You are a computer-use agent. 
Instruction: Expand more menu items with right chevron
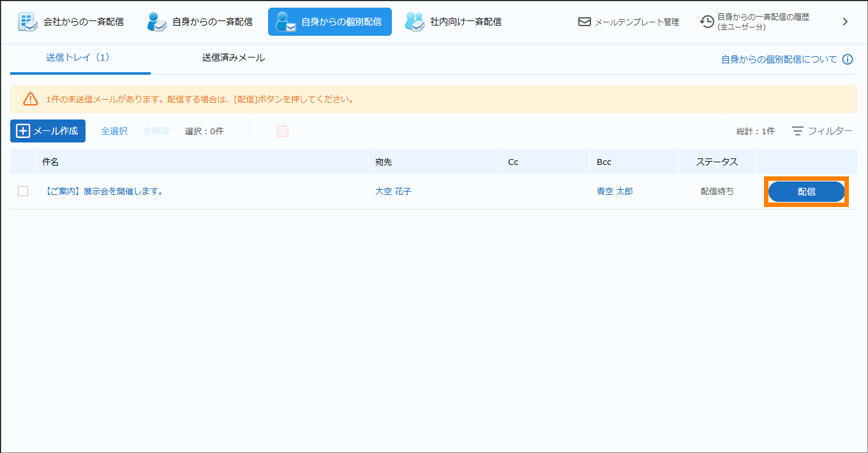point(845,22)
